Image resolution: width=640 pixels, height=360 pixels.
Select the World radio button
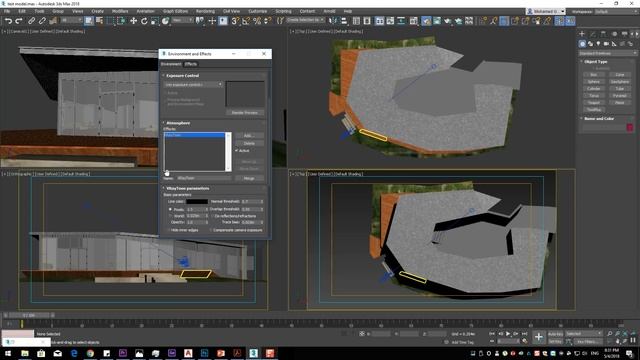170,216
